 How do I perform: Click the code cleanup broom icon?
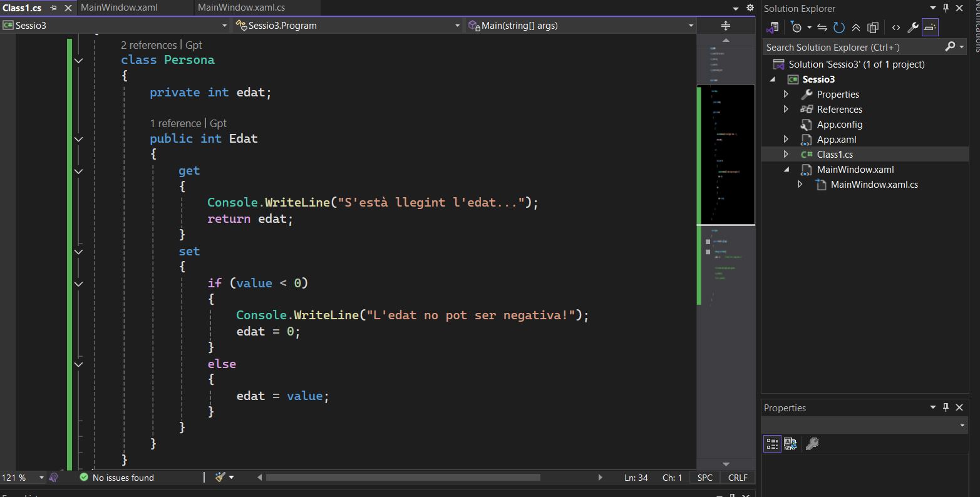click(x=220, y=478)
